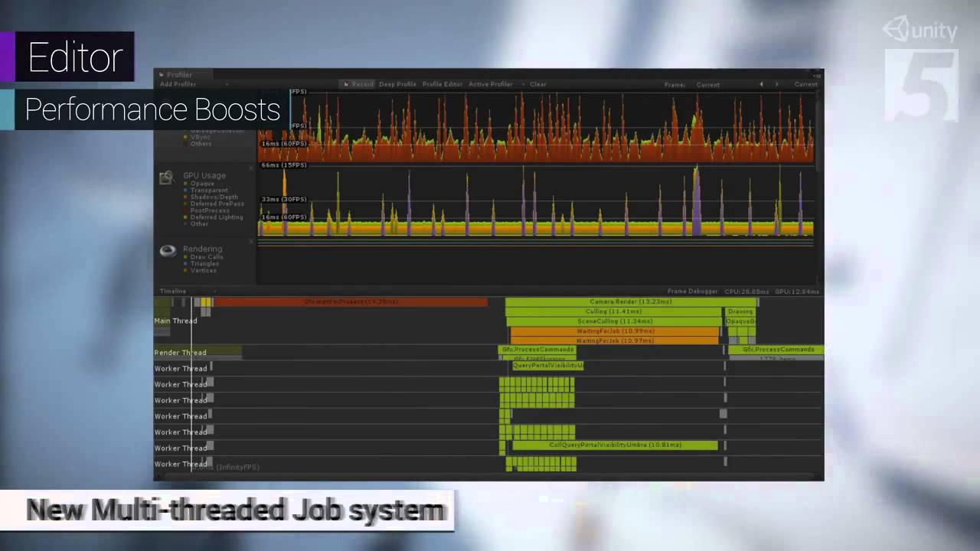Viewport: 980px width, 551px height.
Task: Click the Draw Calls color swatch
Action: (185, 257)
